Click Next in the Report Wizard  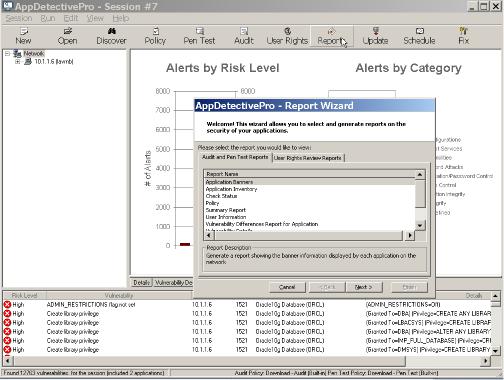pos(364,287)
